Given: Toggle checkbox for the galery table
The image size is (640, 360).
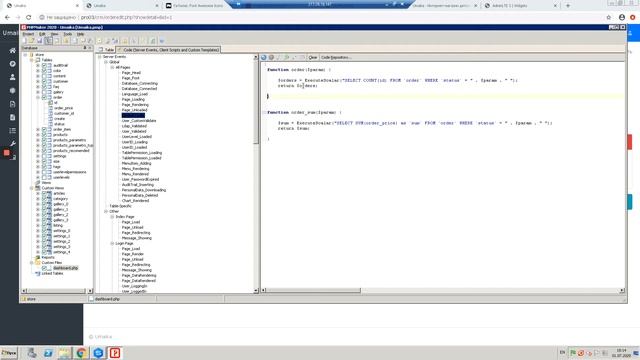Looking at the screenshot, I should (x=44, y=92).
